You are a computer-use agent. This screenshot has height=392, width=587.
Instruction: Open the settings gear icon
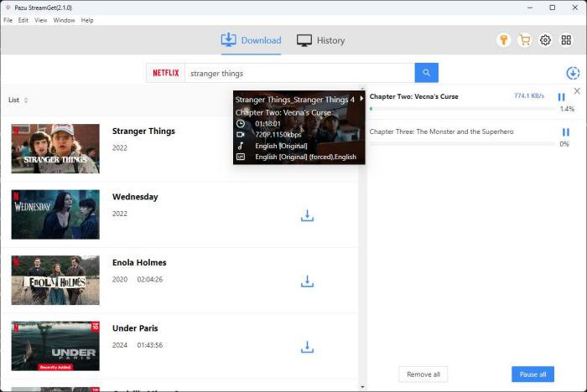click(545, 40)
